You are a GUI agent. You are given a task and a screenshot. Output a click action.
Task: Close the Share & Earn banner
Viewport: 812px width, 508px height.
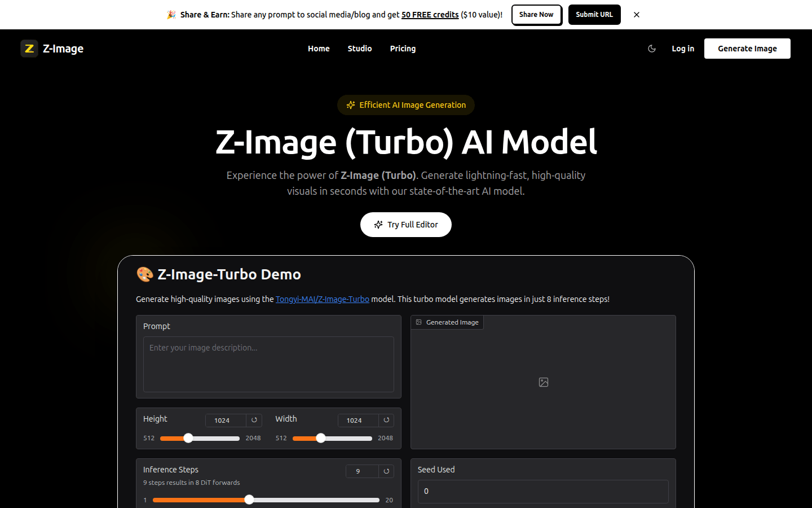[637, 15]
